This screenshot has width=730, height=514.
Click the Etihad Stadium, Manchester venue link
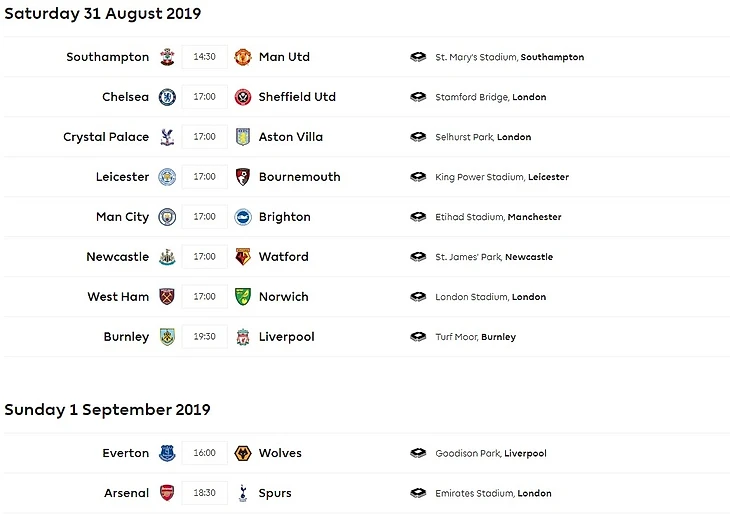498,217
